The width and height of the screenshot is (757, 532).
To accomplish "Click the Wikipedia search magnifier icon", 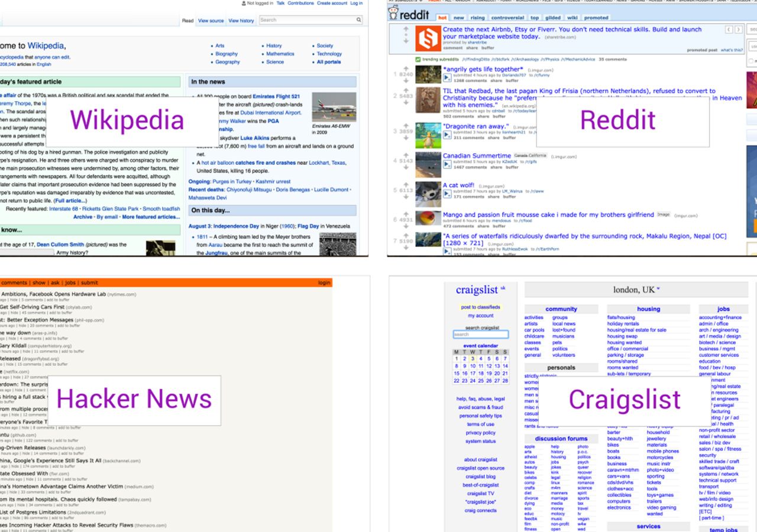I will (x=358, y=20).
